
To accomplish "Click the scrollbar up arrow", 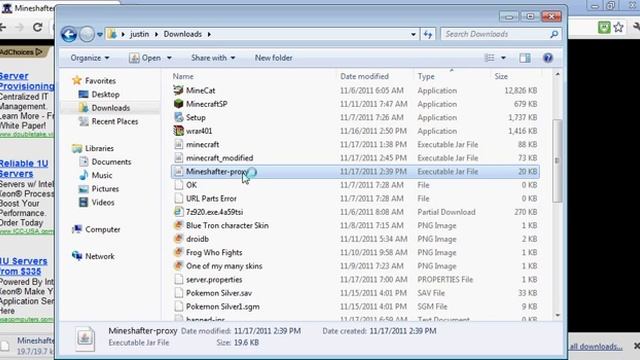I will pyautogui.click(x=557, y=74).
